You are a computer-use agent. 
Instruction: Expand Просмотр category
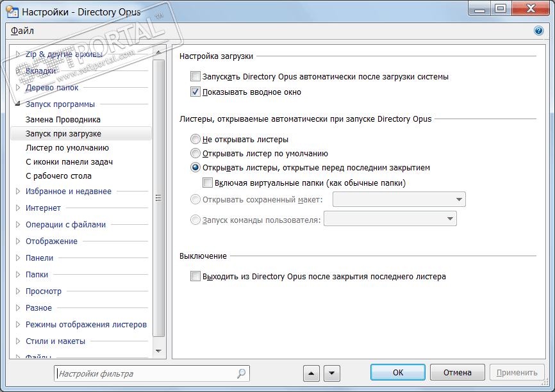[18, 291]
